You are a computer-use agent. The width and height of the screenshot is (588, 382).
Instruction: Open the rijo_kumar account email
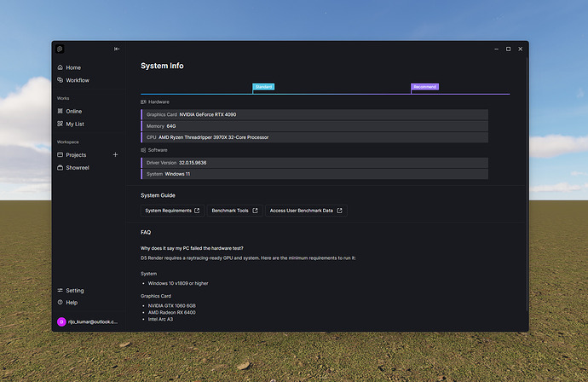click(93, 322)
